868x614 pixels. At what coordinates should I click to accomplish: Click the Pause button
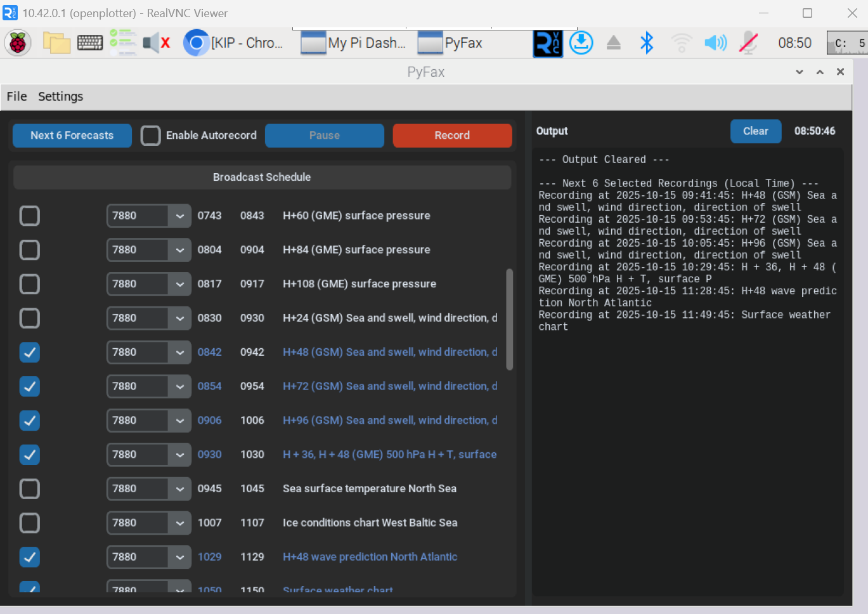tap(325, 135)
